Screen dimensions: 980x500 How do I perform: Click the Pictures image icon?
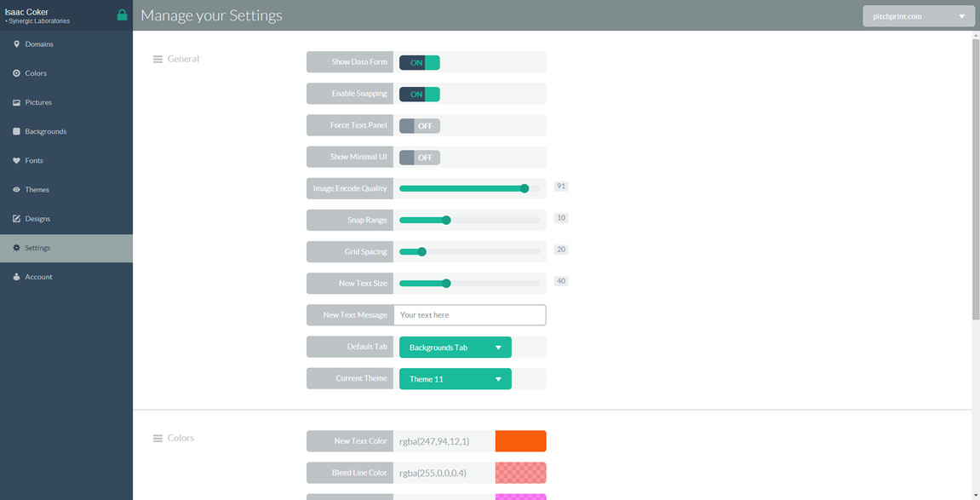tap(17, 102)
